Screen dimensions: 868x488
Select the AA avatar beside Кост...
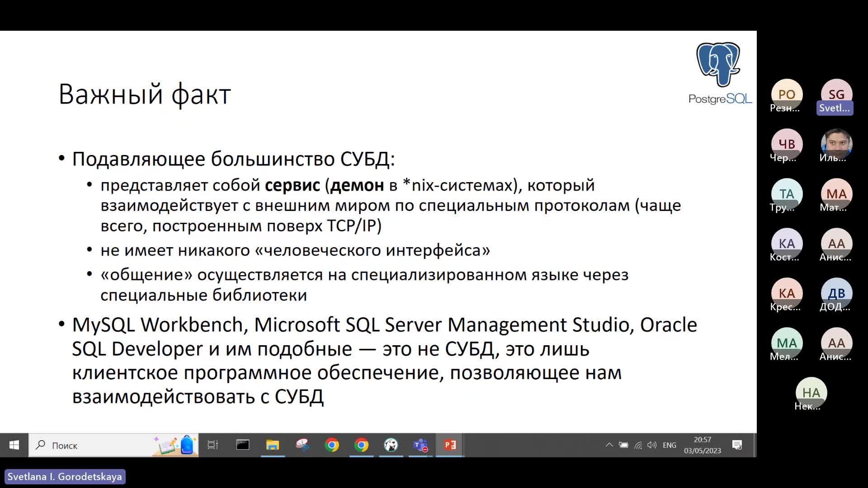836,244
